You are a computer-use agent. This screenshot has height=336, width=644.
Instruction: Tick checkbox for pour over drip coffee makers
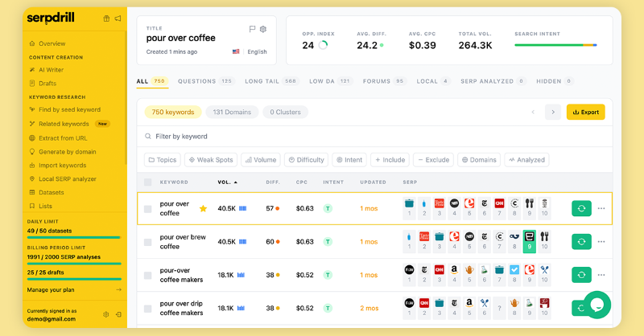coord(148,309)
